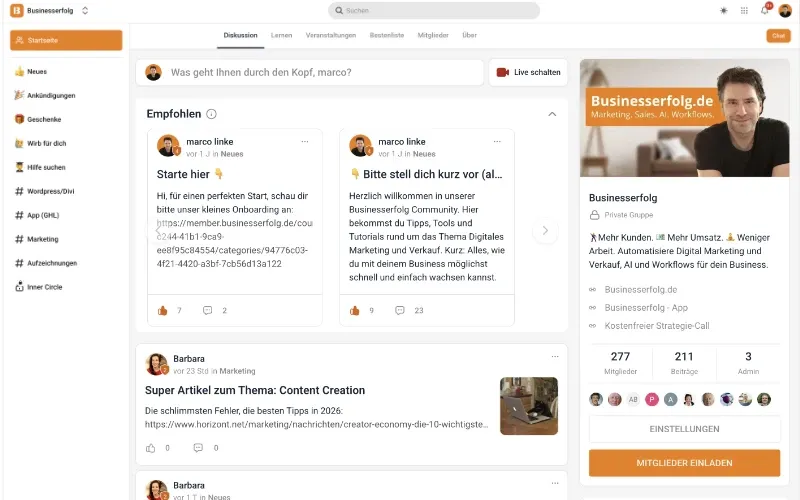Open comments on 'Bitte stell dich kurz vor' post
The height and width of the screenshot is (500, 800).
pyautogui.click(x=400, y=311)
